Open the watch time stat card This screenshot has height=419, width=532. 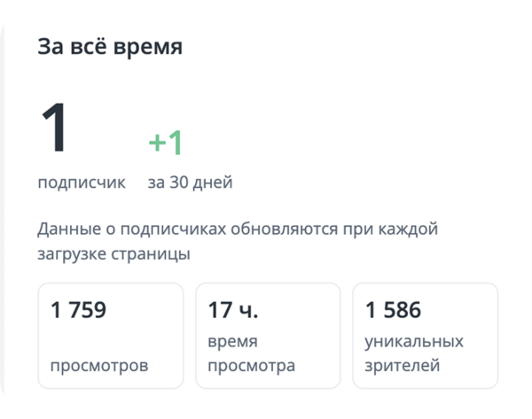tap(267, 337)
